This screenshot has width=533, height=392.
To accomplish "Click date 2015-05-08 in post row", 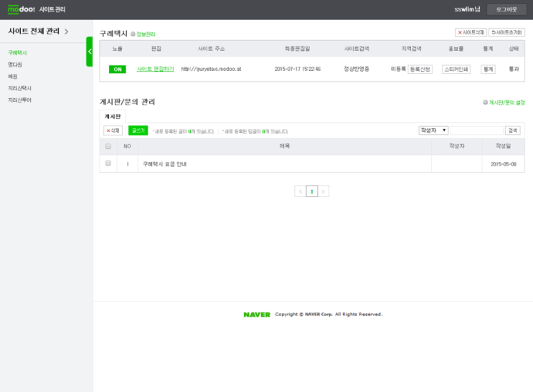I will 503,164.
